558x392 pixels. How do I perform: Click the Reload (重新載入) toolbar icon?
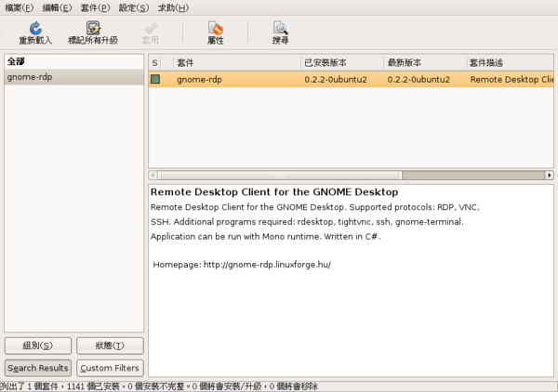tap(35, 28)
